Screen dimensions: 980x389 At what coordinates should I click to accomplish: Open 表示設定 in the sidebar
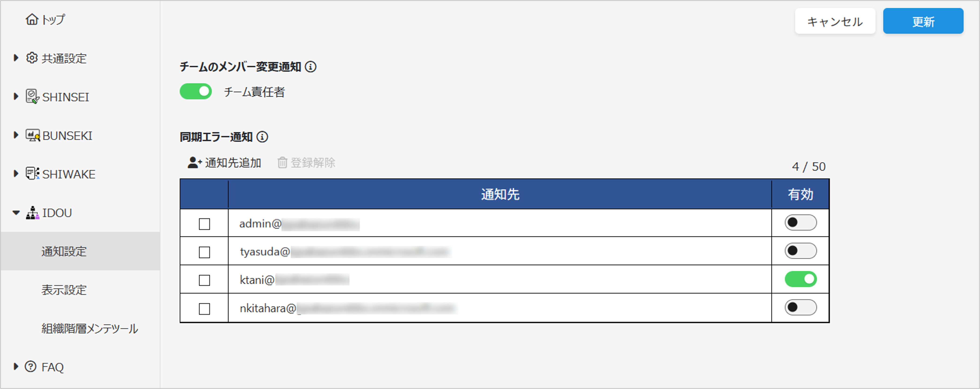(64, 290)
